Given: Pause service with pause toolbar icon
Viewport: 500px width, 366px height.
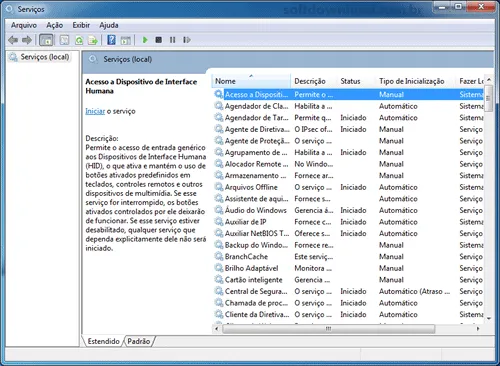Looking at the screenshot, I should 172,40.
